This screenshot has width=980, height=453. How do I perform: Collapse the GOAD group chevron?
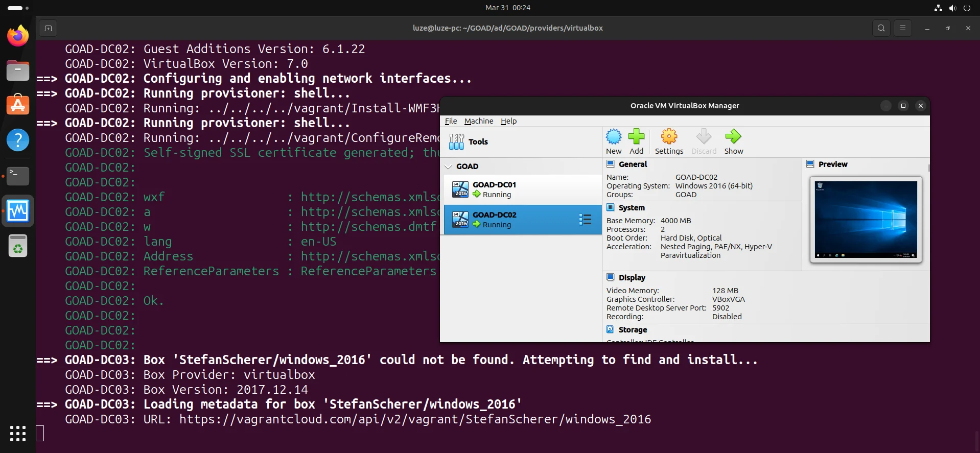449,166
